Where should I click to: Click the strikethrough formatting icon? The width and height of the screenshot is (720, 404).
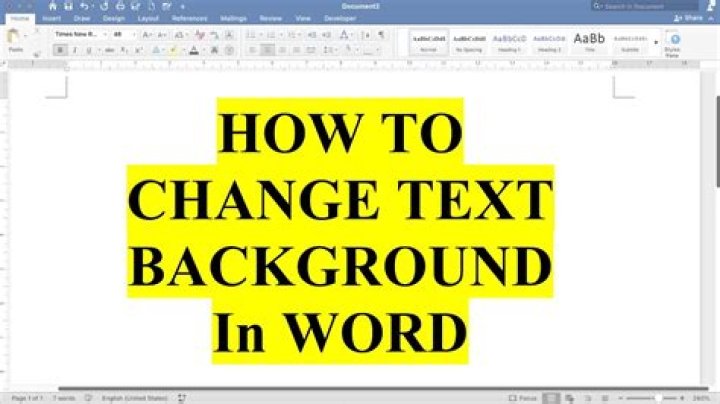108,50
